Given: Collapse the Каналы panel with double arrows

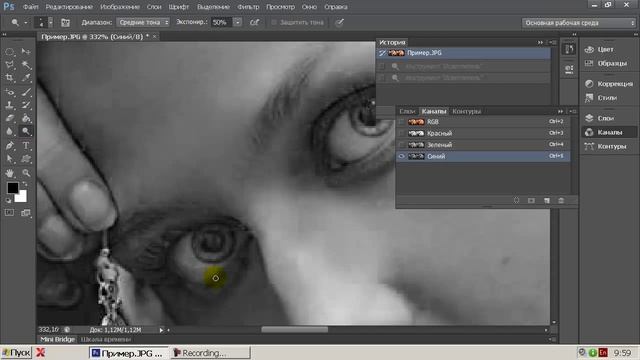Looking at the screenshot, I should click(560, 111).
